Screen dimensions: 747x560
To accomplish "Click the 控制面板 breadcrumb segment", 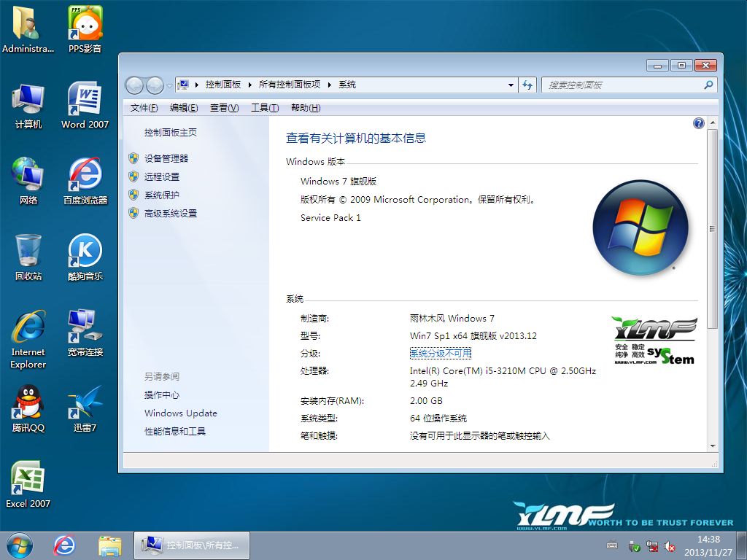I will (223, 85).
